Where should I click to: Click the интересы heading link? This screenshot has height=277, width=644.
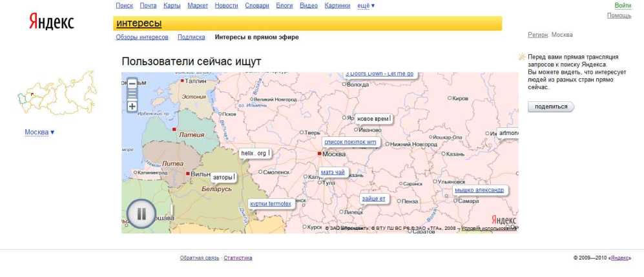[x=140, y=23]
